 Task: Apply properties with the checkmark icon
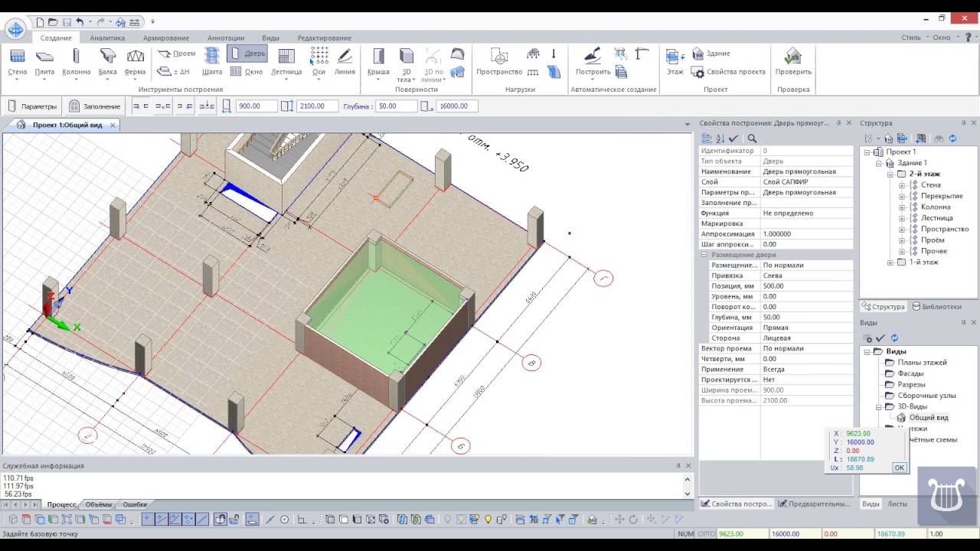coord(733,139)
